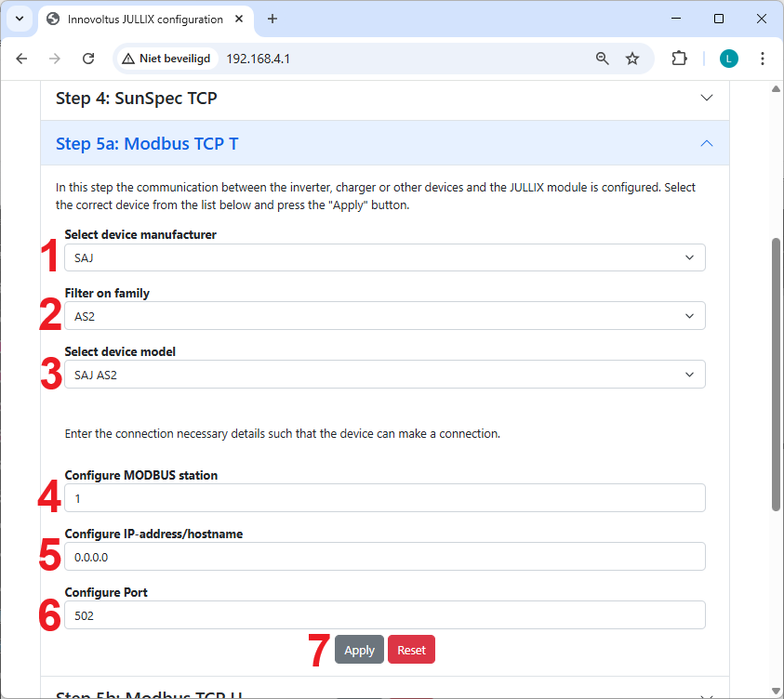The image size is (784, 699).
Task: Expand the Step 4: SunSpec TCP section
Action: click(384, 98)
